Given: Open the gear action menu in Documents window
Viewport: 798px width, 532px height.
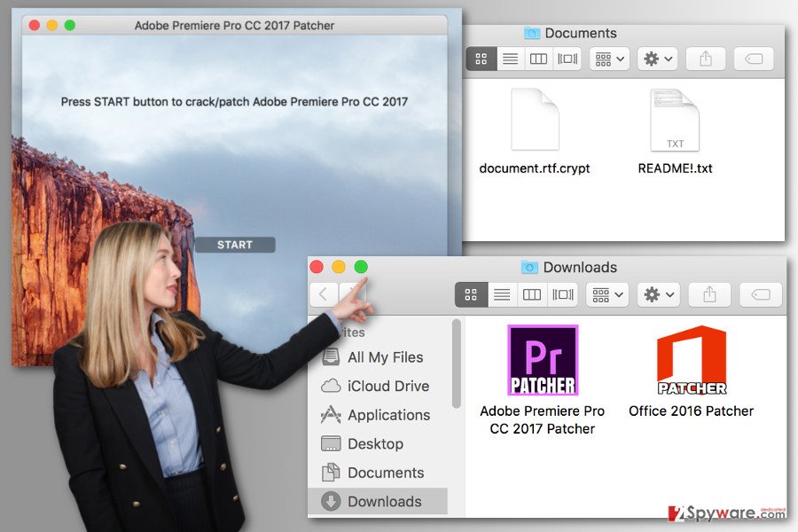Looking at the screenshot, I should (x=658, y=59).
